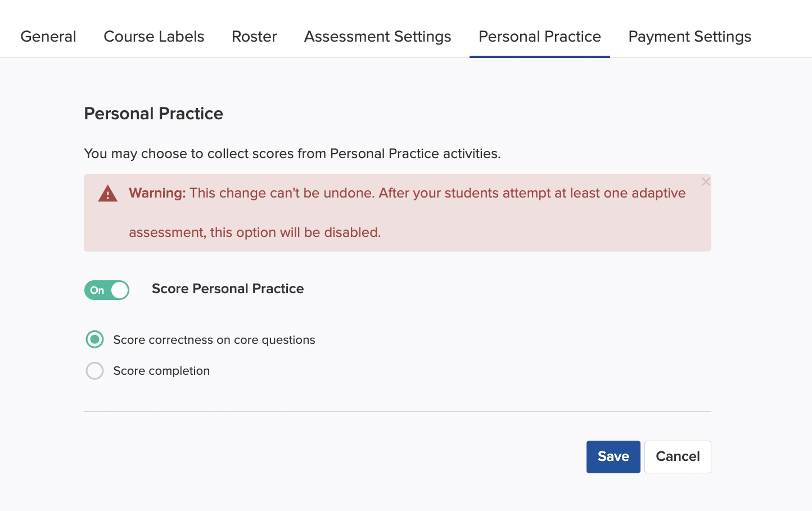Go to the Roster tab
The image size is (812, 511).
point(254,37)
